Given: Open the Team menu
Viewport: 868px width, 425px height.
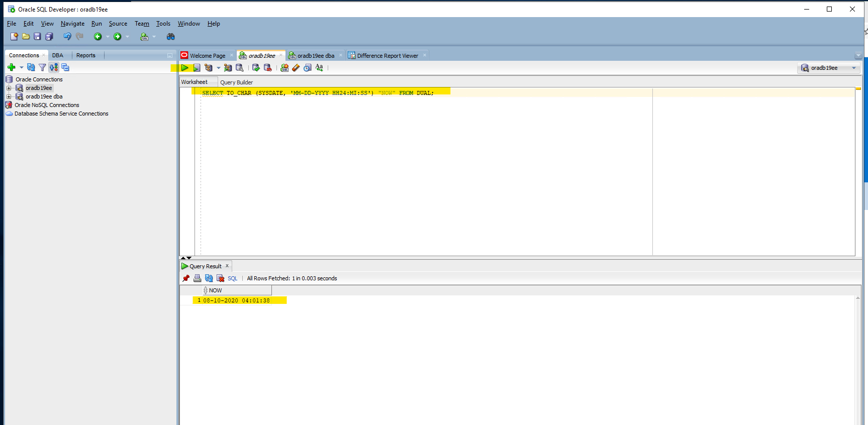Looking at the screenshot, I should pyautogui.click(x=142, y=24).
